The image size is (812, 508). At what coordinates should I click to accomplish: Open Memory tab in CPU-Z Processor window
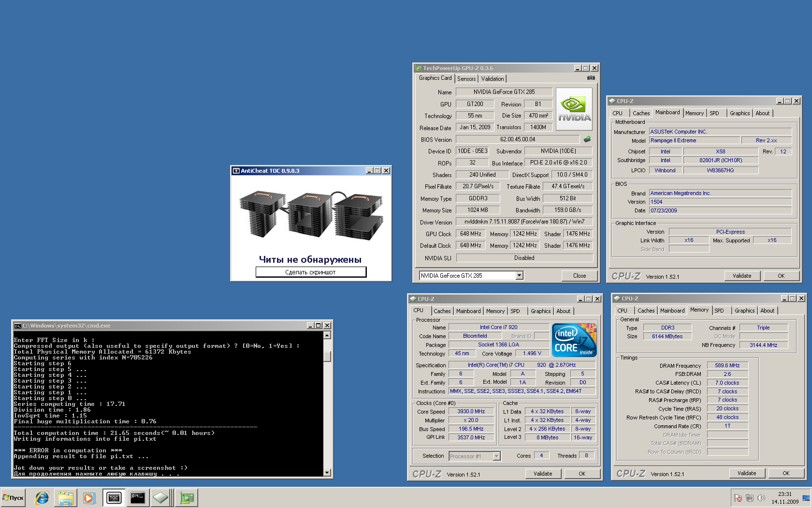[x=495, y=311]
